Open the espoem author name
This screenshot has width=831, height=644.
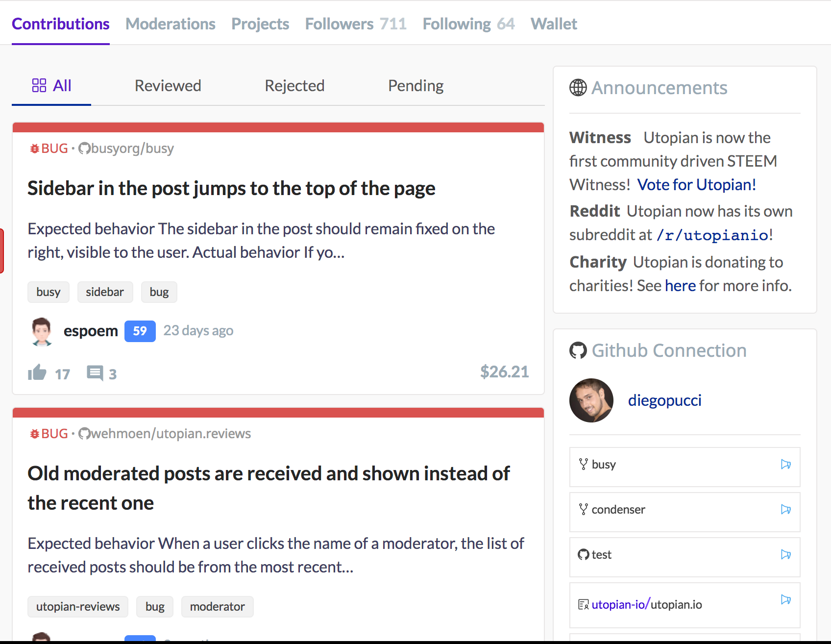pos(91,331)
